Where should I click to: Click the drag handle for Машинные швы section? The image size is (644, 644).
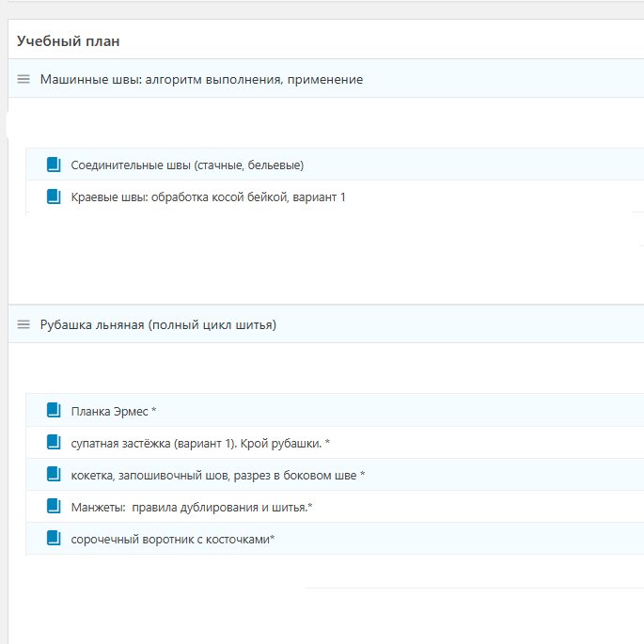point(24,79)
